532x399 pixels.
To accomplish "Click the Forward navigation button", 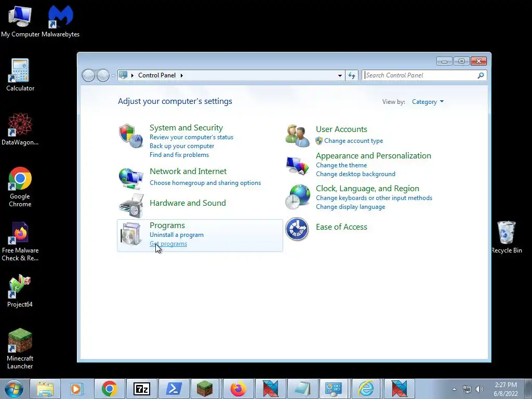I will (x=103, y=75).
